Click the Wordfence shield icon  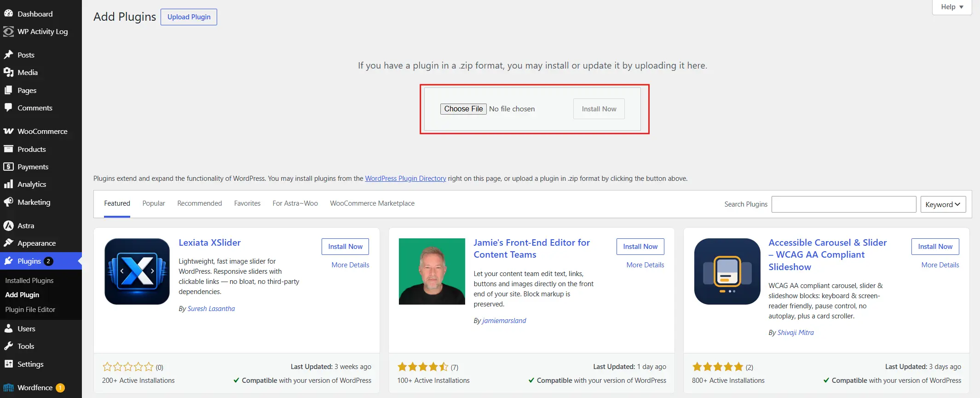[8, 387]
